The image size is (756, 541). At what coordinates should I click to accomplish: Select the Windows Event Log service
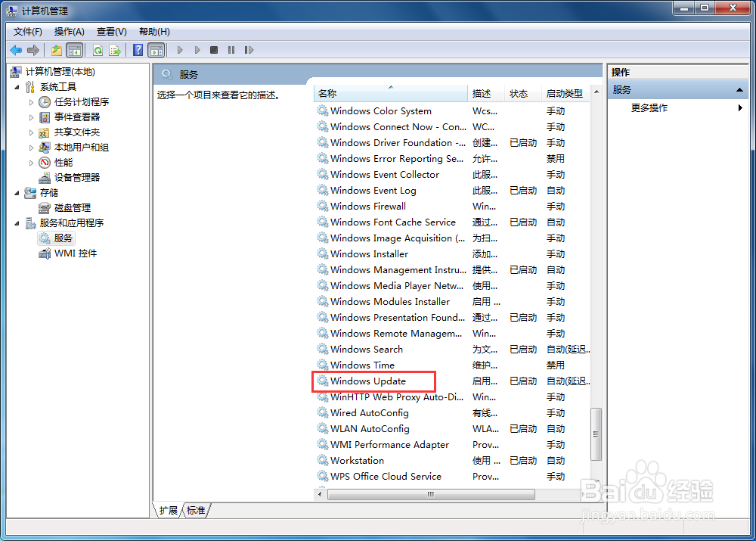click(x=373, y=191)
